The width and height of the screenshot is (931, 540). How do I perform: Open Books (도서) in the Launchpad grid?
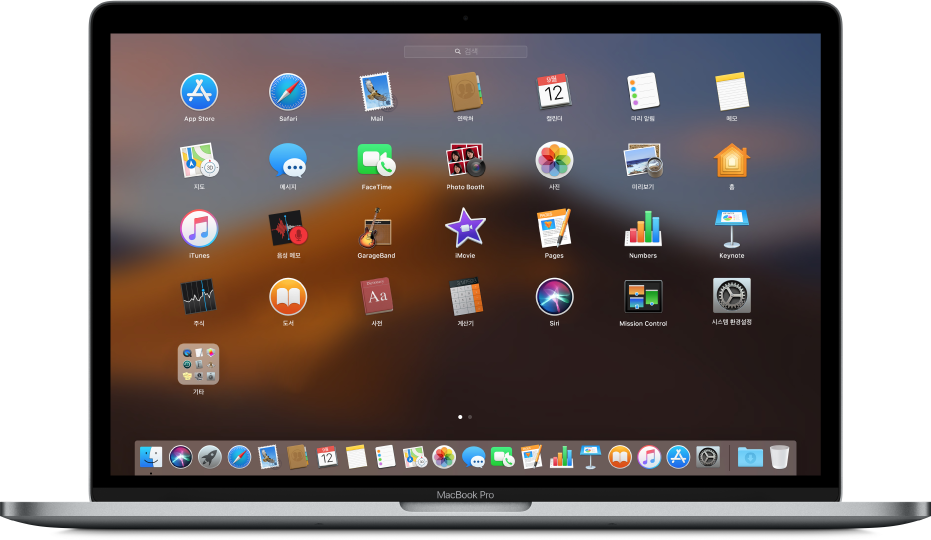[288, 297]
